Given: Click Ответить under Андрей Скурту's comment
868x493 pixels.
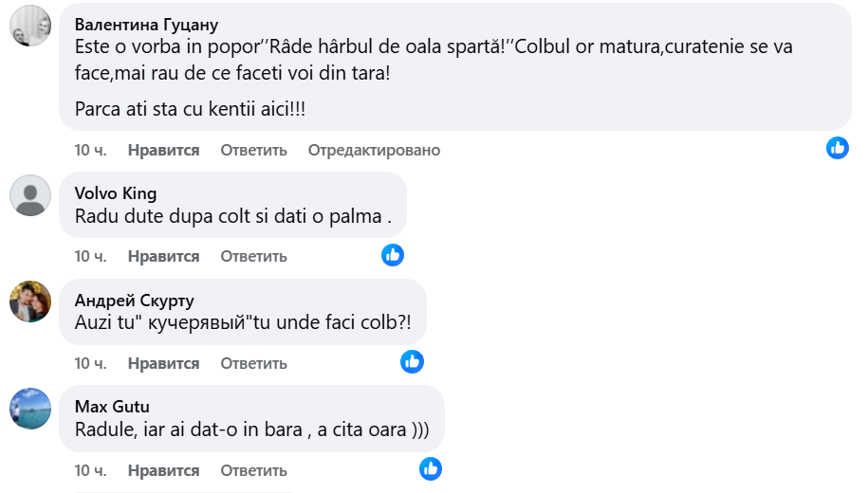Looking at the screenshot, I should click(x=253, y=363).
